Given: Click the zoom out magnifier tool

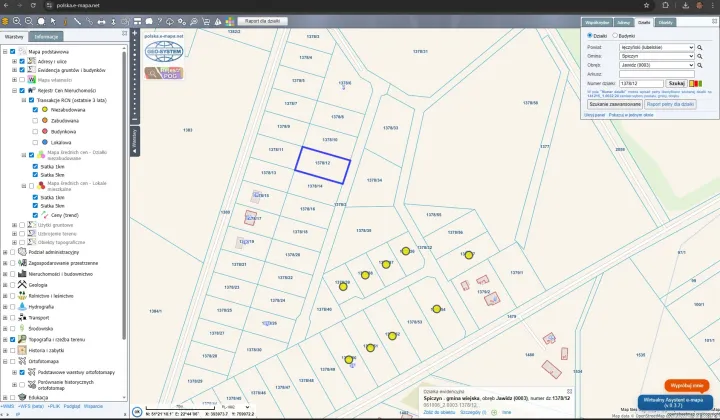Looking at the screenshot, I should click(x=30, y=20).
